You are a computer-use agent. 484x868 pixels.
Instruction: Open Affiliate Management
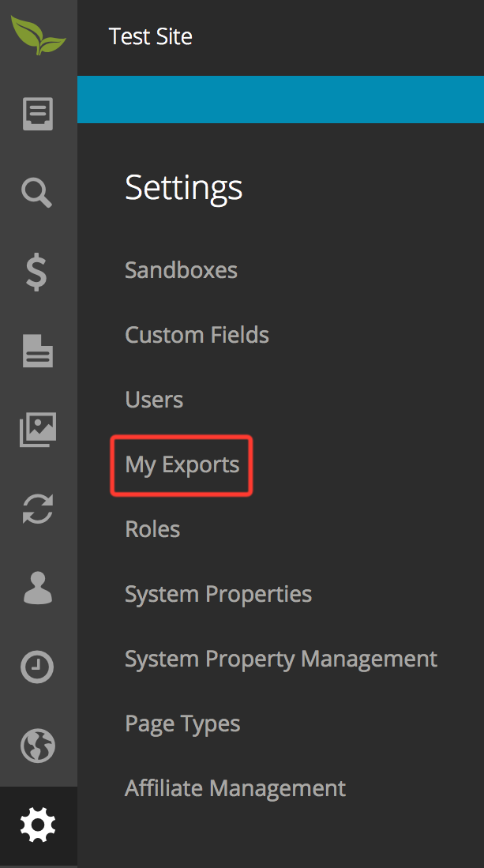(235, 788)
